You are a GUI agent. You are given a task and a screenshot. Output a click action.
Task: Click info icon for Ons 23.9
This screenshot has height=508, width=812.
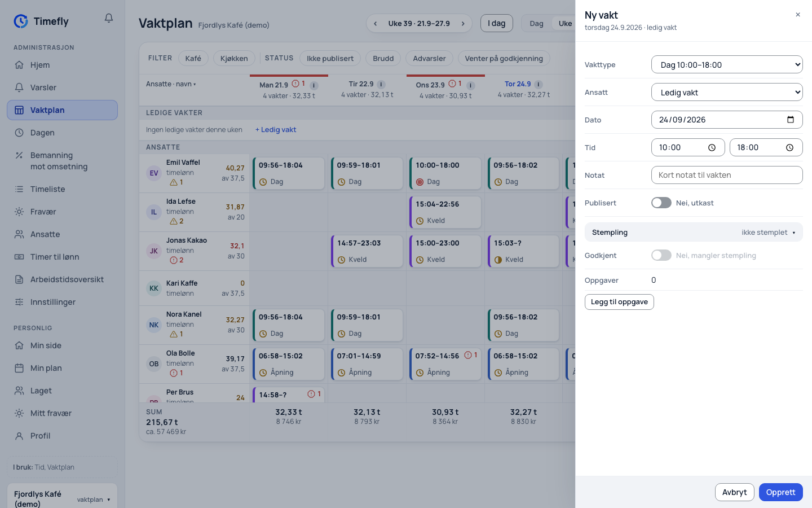471,86
